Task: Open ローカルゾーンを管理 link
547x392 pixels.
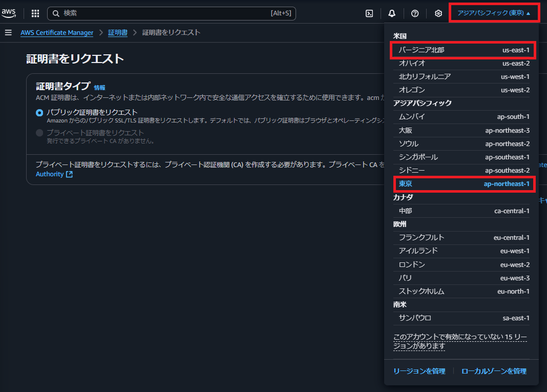Action: click(494, 371)
